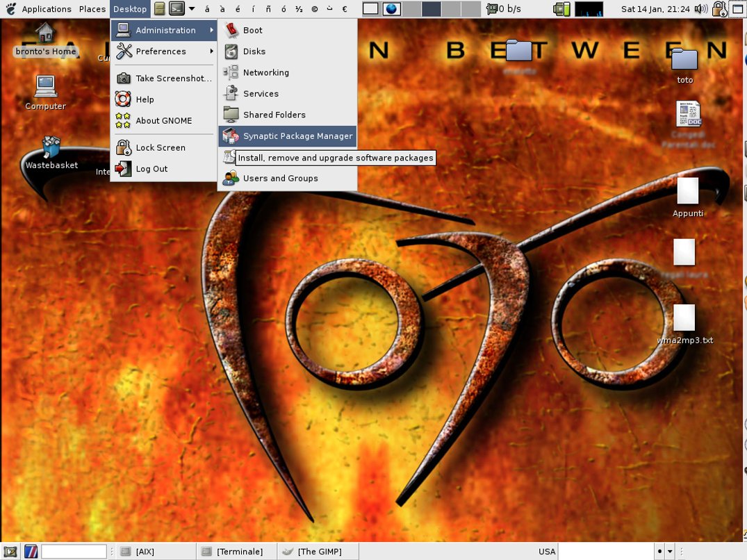Insert the à character from the palette
747x560 pixels.
click(x=222, y=9)
